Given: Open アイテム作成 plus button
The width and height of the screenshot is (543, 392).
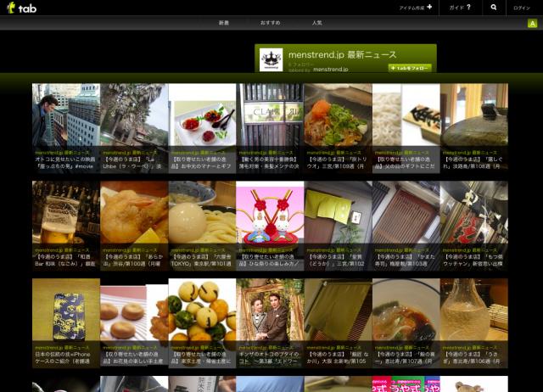Looking at the screenshot, I should point(416,8).
